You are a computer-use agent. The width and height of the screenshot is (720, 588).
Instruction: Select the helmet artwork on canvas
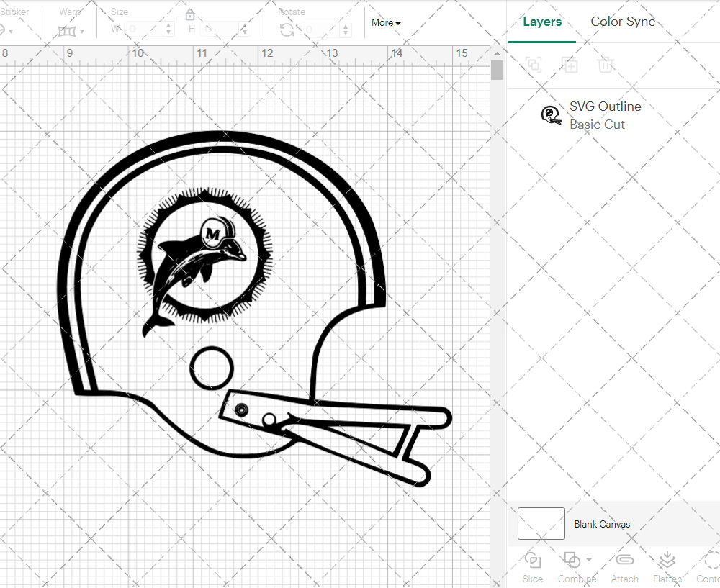point(255,309)
